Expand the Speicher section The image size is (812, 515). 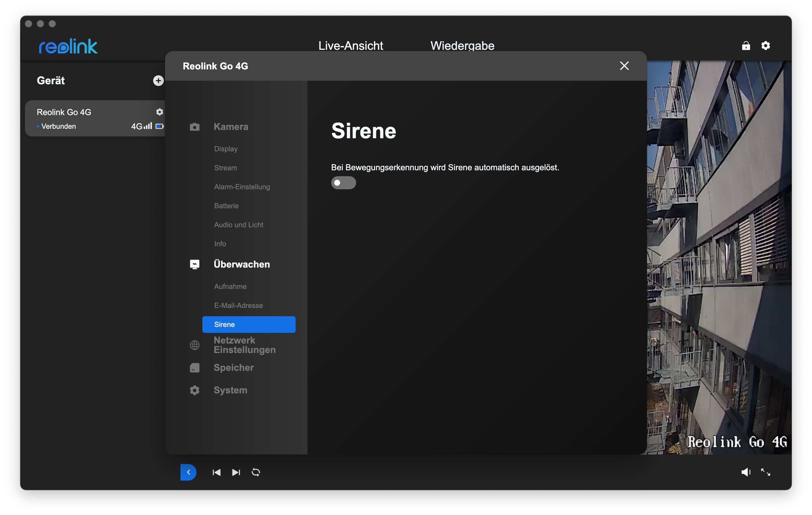coord(234,367)
